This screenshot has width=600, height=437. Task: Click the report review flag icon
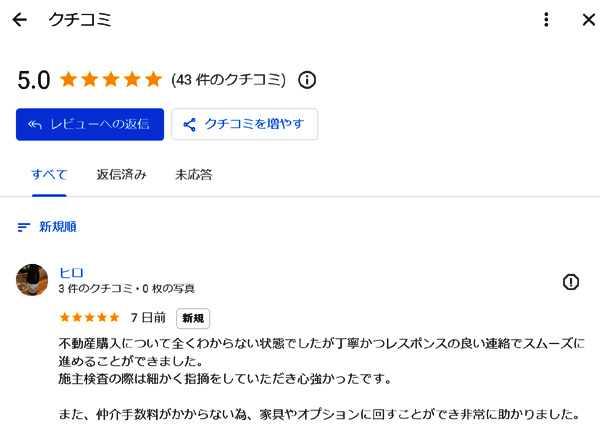click(x=571, y=282)
